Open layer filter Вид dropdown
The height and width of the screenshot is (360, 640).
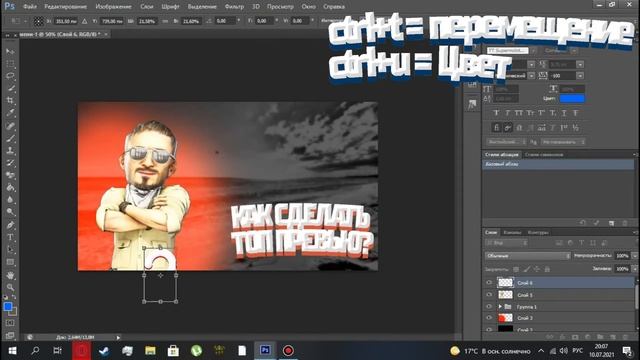click(506, 243)
